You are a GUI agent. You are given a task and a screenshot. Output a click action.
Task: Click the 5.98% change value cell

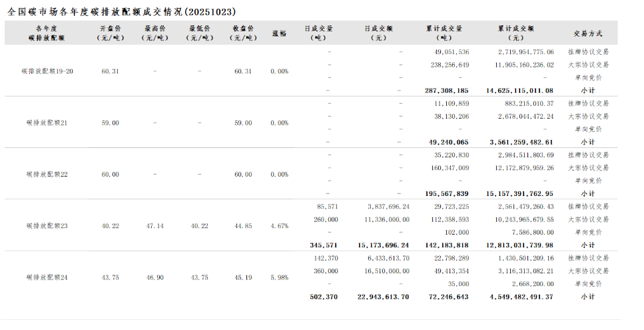[x=279, y=277]
